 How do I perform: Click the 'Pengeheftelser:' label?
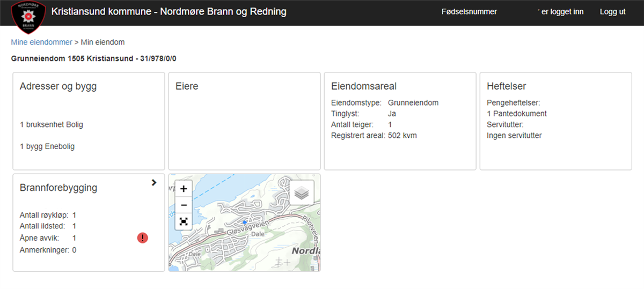(513, 102)
